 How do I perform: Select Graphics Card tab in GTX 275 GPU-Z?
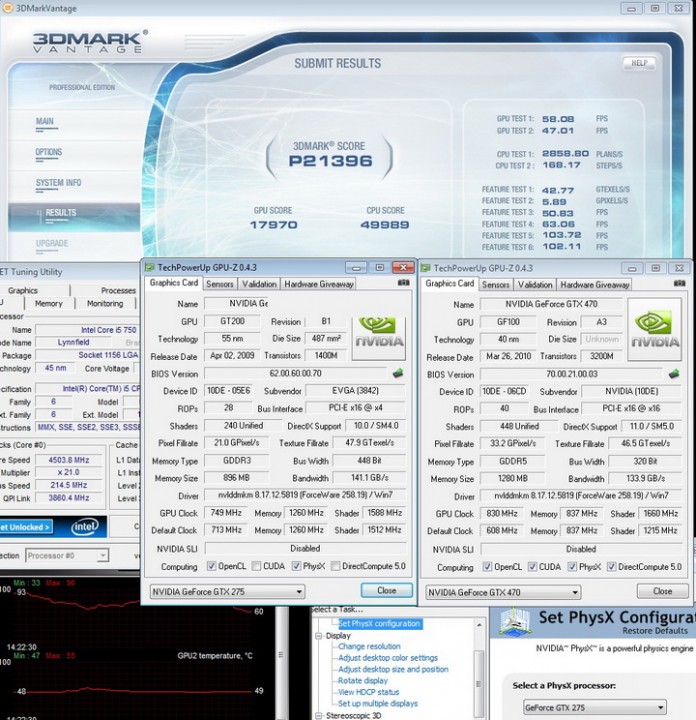pyautogui.click(x=174, y=283)
